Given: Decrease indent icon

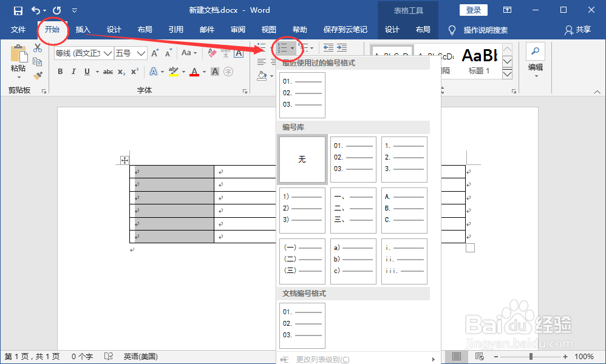Looking at the screenshot, I should [329, 48].
